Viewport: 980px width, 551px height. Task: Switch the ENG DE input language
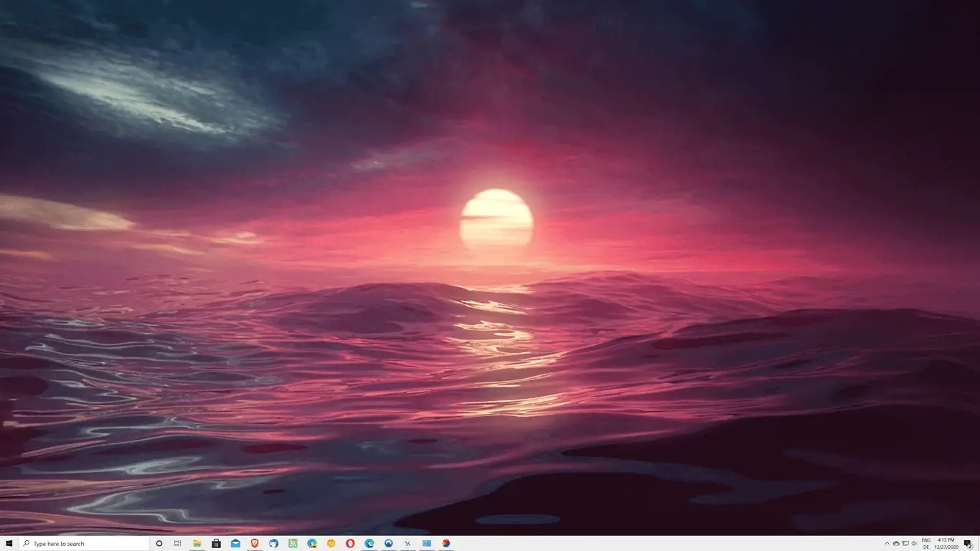926,544
